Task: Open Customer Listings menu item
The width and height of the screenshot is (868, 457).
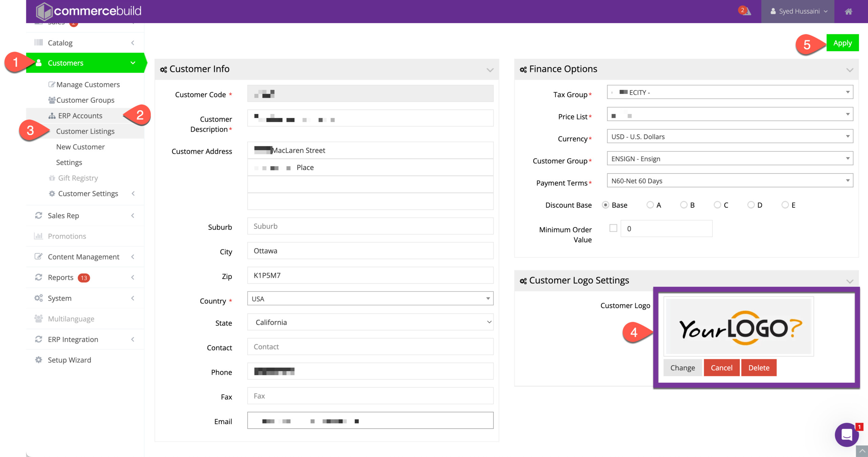Action: point(85,131)
